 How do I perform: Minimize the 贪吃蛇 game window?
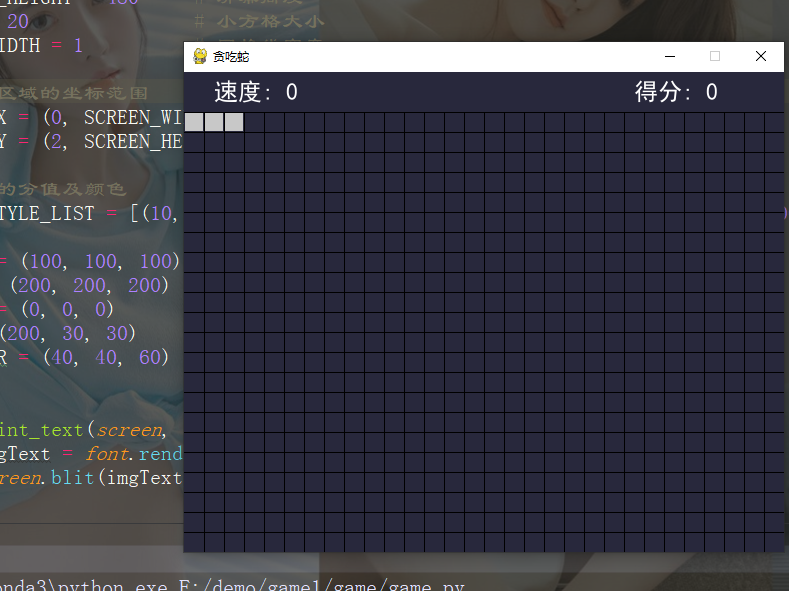click(x=670, y=56)
